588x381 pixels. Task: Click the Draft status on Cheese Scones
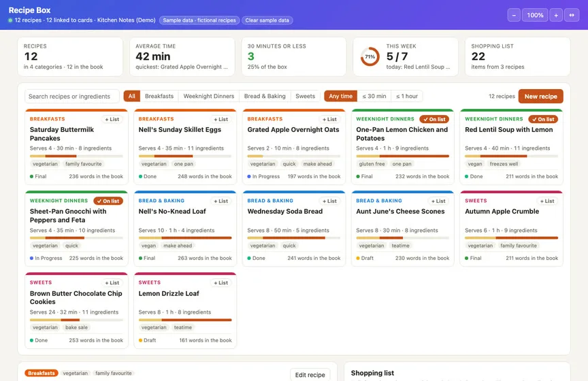click(x=365, y=258)
